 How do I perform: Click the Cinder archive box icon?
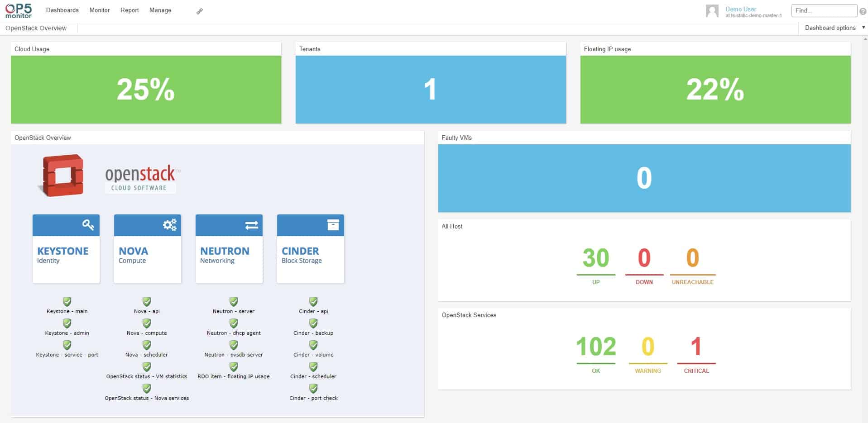(333, 225)
